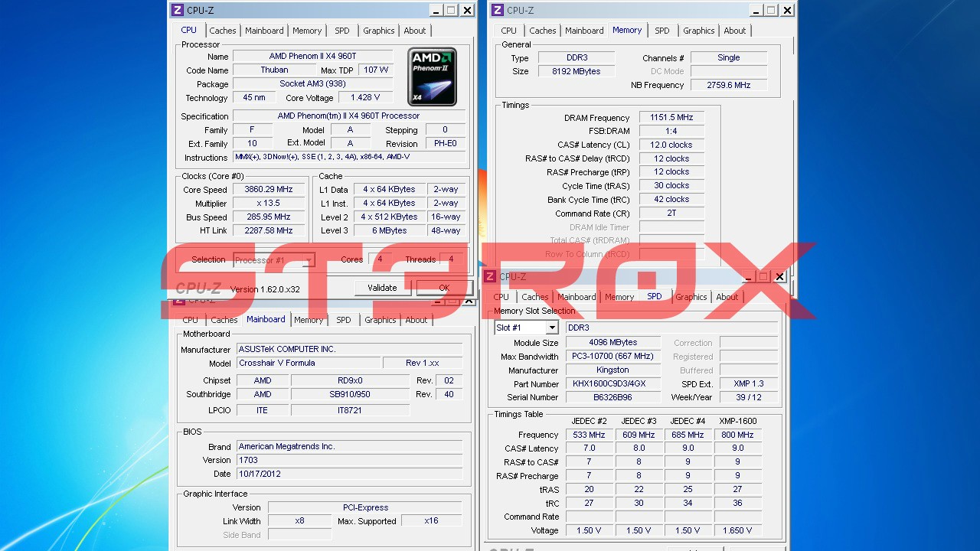
Task: Click the Southbridge value 'SB910/950'
Action: [x=350, y=394]
